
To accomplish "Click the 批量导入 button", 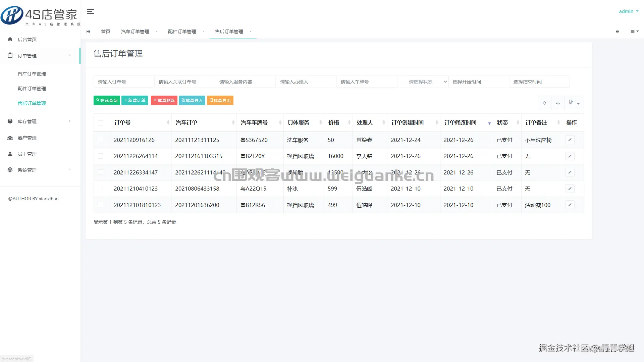I will [192, 100].
